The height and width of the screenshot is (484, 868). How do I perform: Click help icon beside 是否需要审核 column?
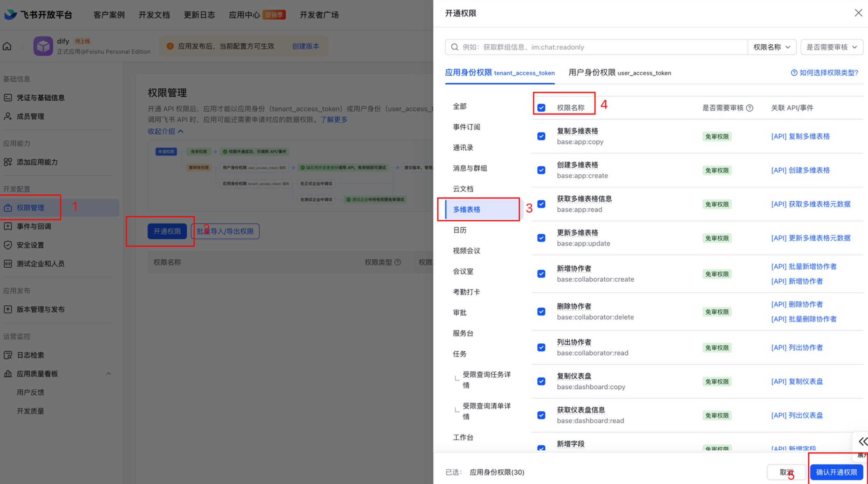(x=750, y=108)
